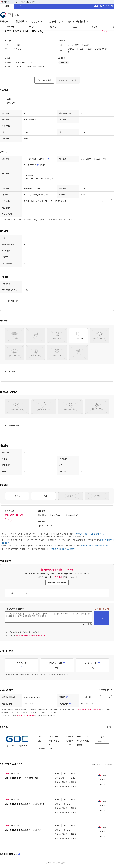Image resolution: width=114 pixels, height=868 pixels.
Task: Click 요약보기 for 토목_정선 posting
Action: click(102, 780)
